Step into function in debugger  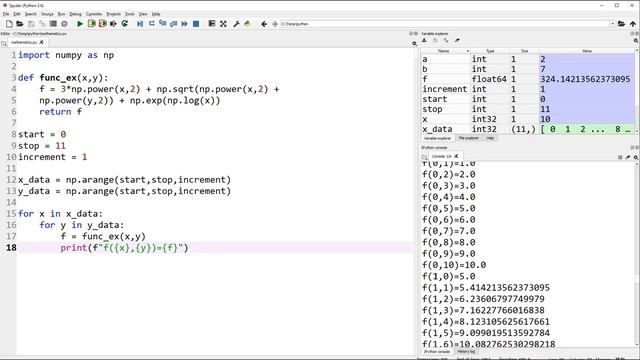[x=162, y=24]
